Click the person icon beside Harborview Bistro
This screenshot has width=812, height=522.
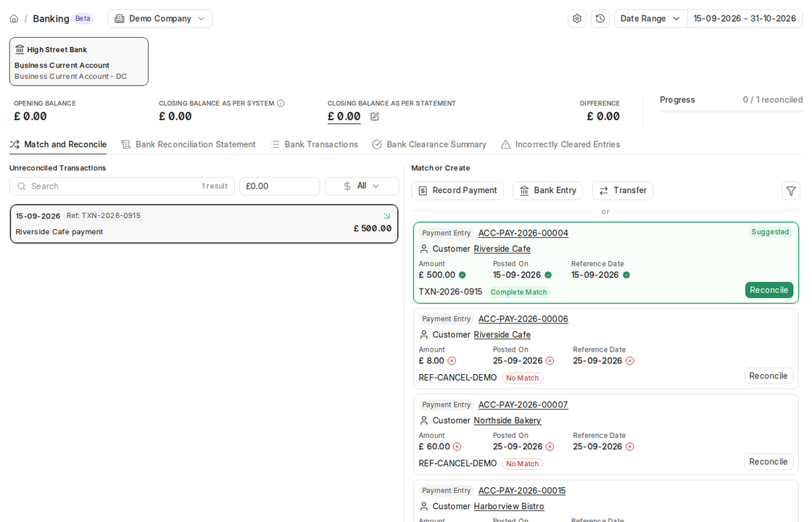(x=424, y=507)
